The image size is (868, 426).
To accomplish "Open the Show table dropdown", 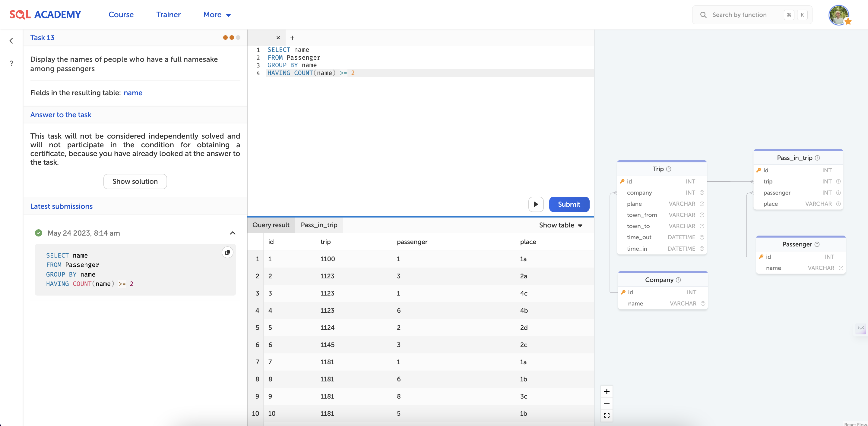I will click(x=561, y=225).
